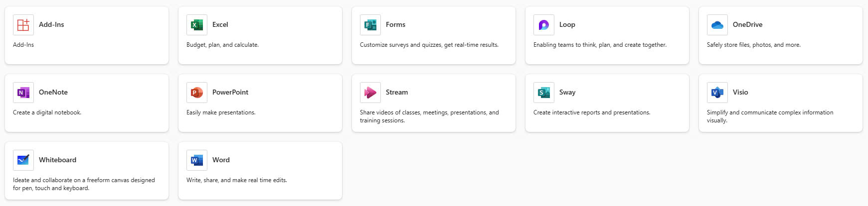Click the Excel title text
Image resolution: width=868 pixels, height=206 pixels.
click(x=220, y=24)
